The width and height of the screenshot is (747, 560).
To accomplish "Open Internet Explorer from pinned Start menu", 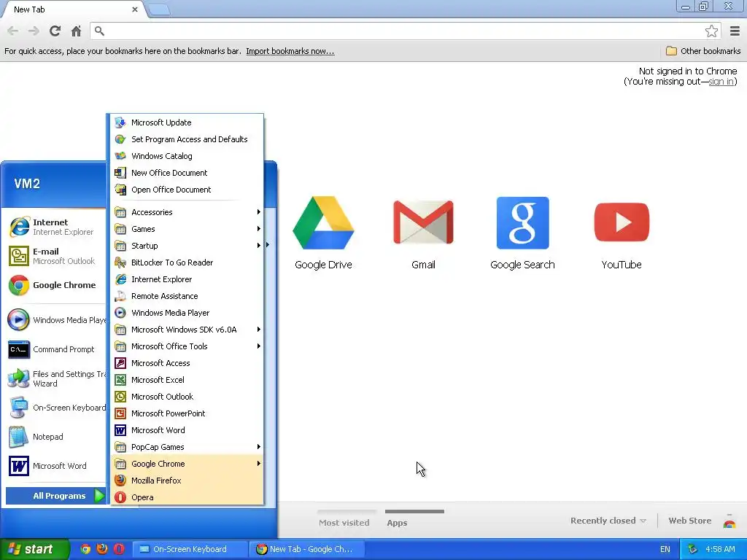I will pyautogui.click(x=54, y=227).
